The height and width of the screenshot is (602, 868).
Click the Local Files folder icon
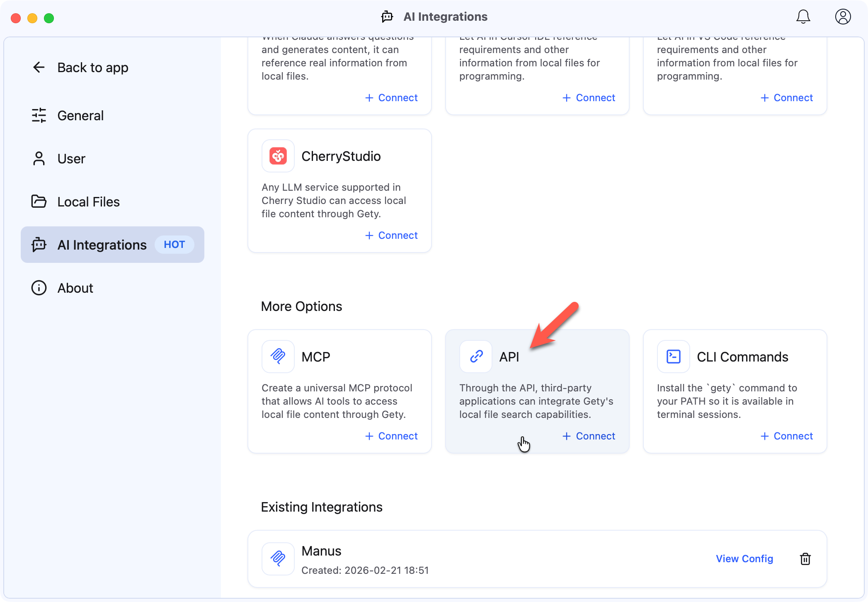(x=39, y=201)
